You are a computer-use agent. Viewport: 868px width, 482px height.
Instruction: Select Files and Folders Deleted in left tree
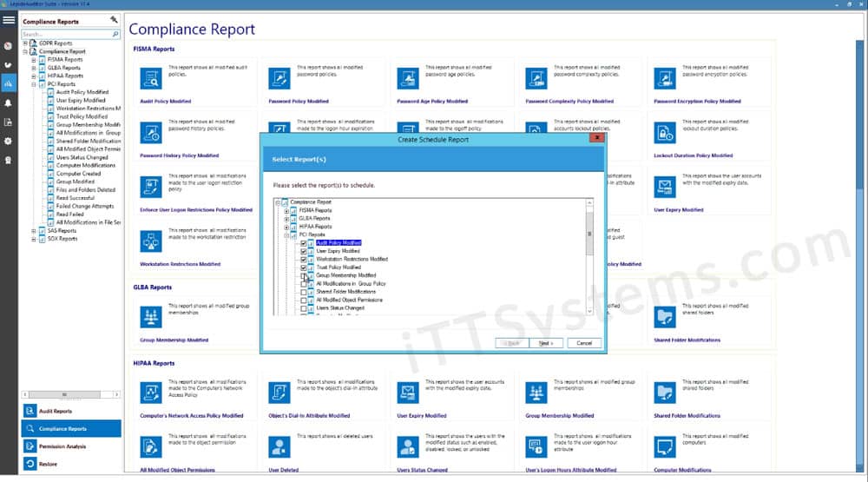86,190
